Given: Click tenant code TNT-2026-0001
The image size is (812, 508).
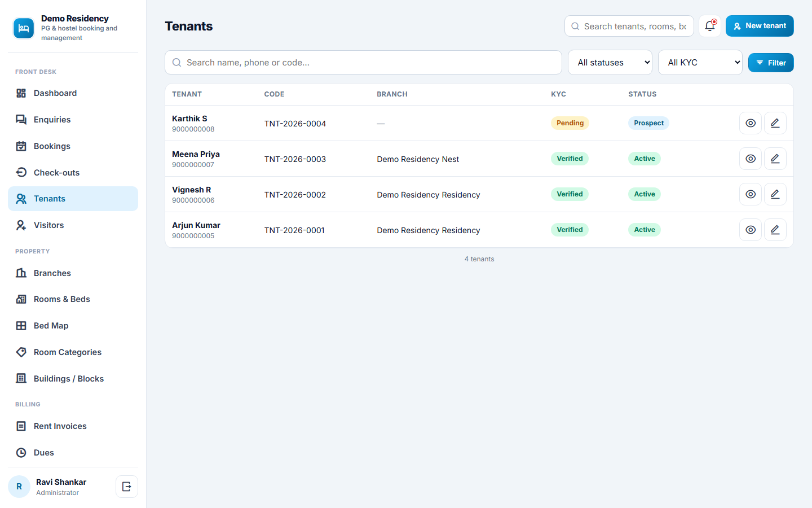Looking at the screenshot, I should (x=294, y=230).
